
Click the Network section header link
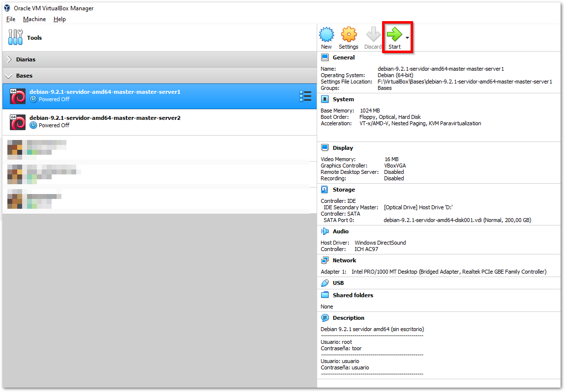344,260
